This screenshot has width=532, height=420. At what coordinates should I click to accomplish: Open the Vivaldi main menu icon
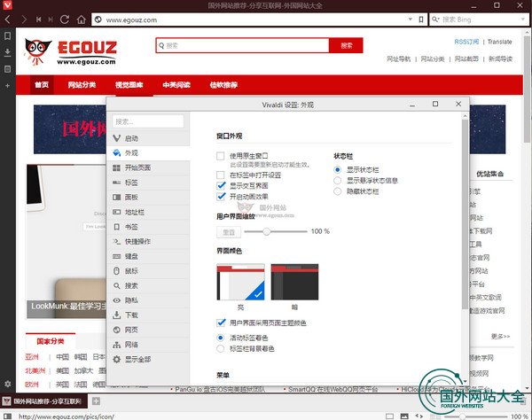coord(7,4)
